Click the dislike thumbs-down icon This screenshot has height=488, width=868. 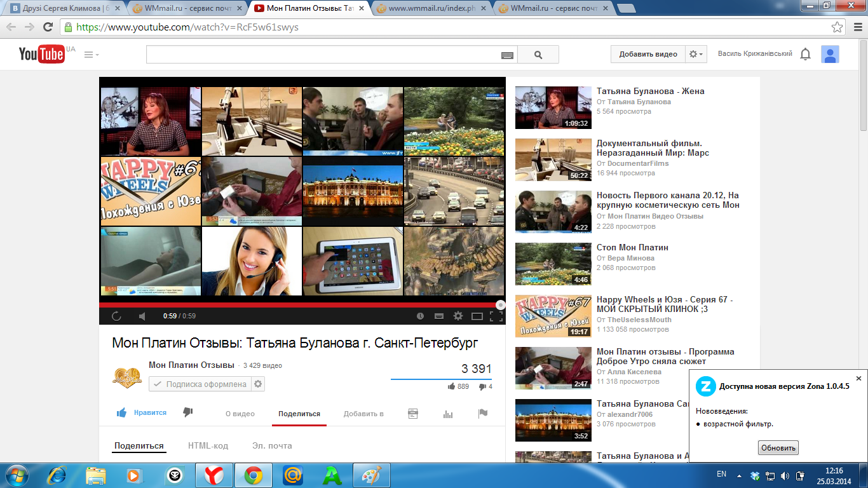(187, 412)
